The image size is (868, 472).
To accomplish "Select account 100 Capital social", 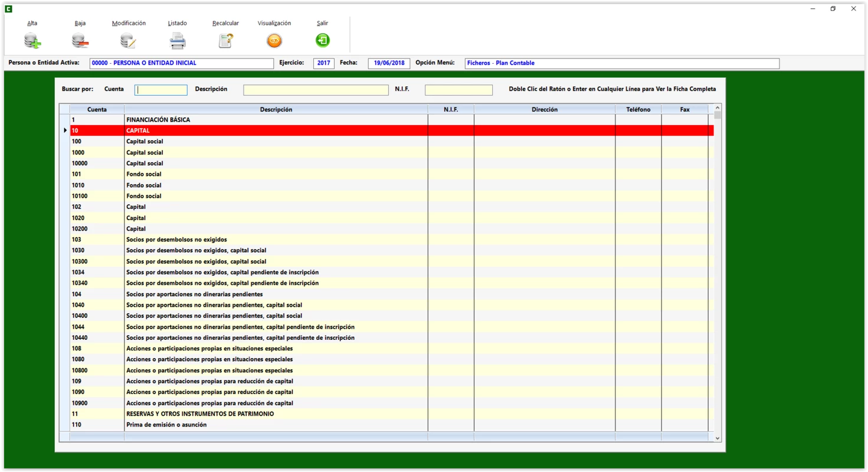I will 391,142.
